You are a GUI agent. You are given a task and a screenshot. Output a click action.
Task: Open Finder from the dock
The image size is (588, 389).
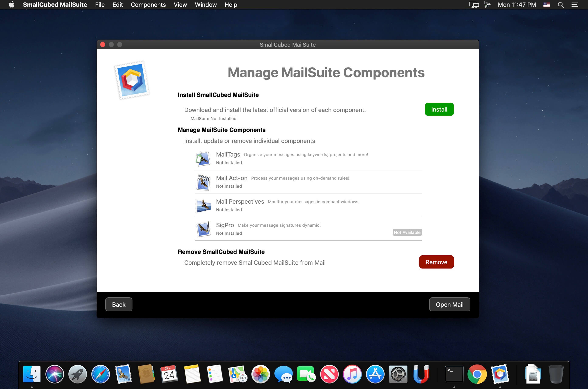(32, 374)
